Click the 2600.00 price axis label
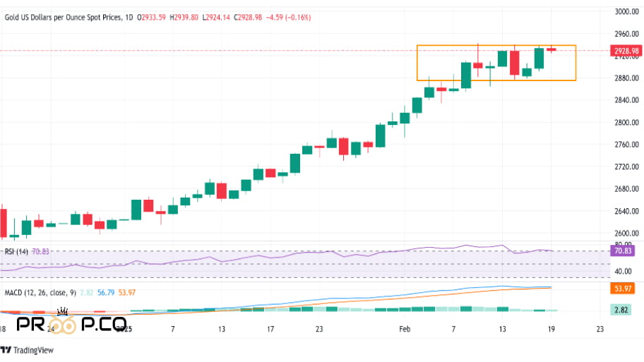The height and width of the screenshot is (362, 644). 626,233
